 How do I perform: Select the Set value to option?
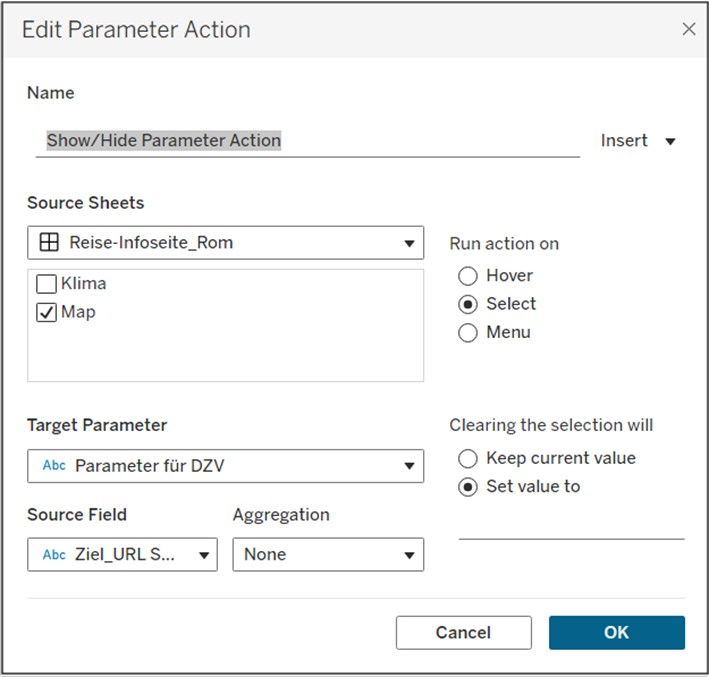click(467, 487)
